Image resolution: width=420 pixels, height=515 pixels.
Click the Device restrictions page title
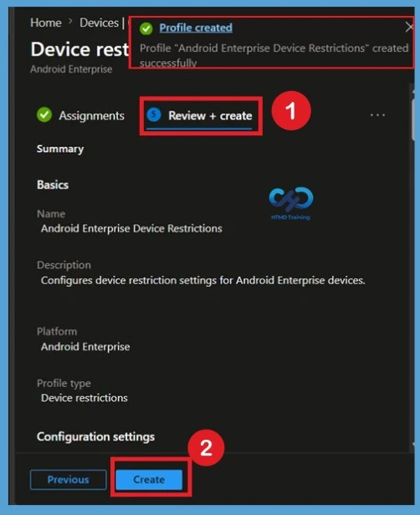point(79,49)
